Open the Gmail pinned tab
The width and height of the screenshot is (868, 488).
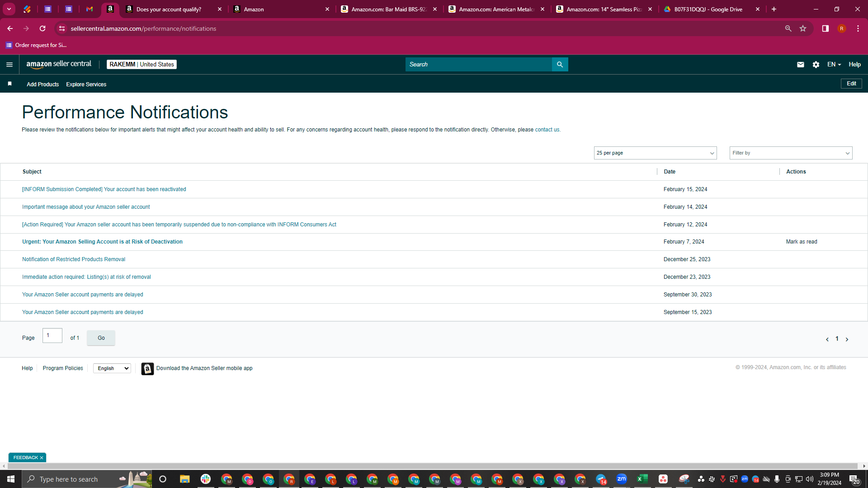click(x=90, y=9)
